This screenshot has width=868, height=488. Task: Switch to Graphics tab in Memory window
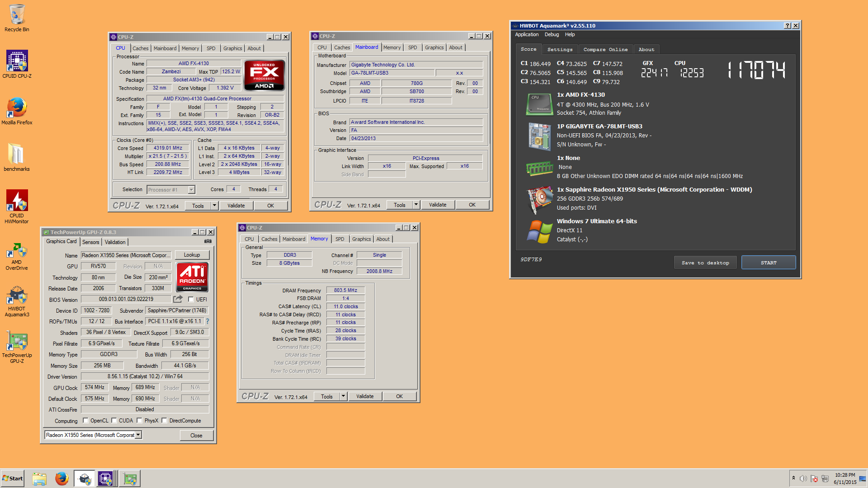(361, 239)
